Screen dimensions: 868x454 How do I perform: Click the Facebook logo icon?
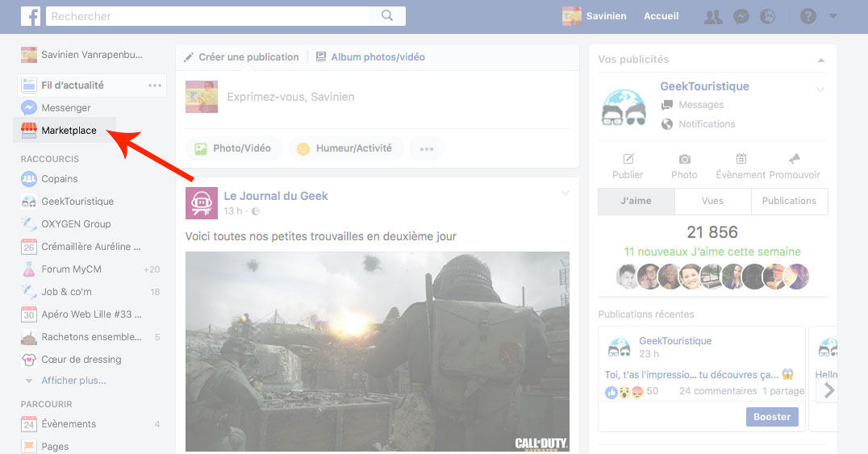click(x=31, y=16)
